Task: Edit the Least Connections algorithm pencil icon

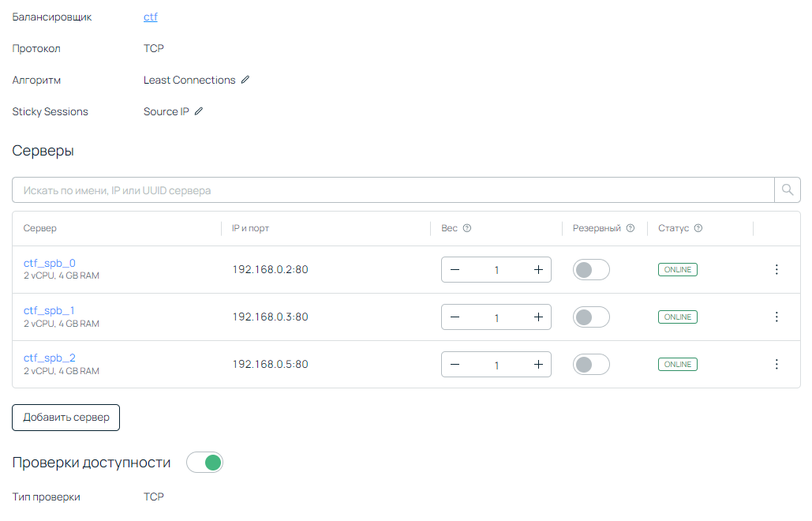Action: pos(245,80)
